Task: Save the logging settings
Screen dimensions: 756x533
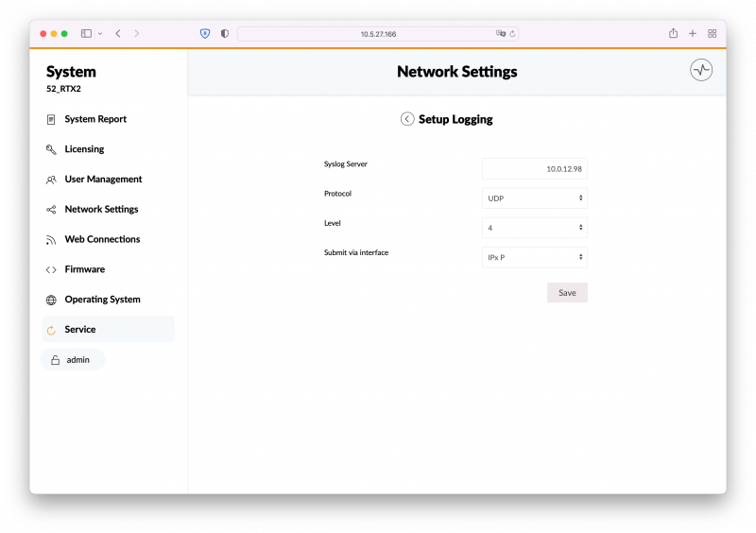Action: (567, 293)
